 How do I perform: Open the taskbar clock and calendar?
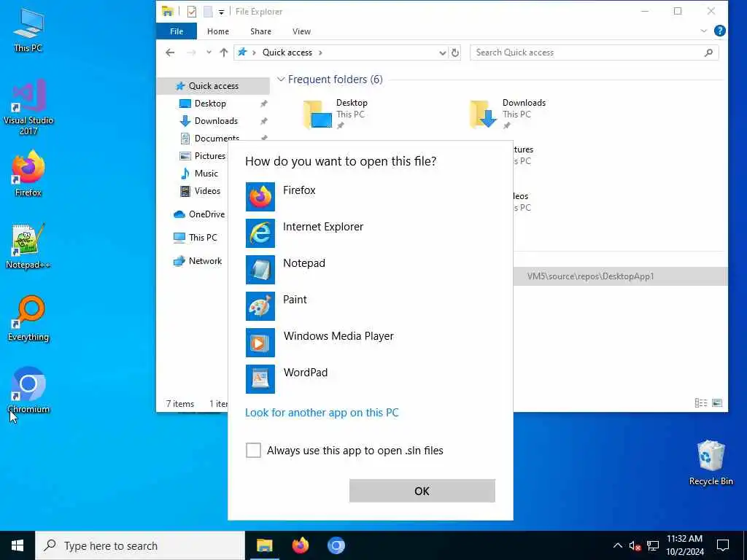click(x=684, y=545)
